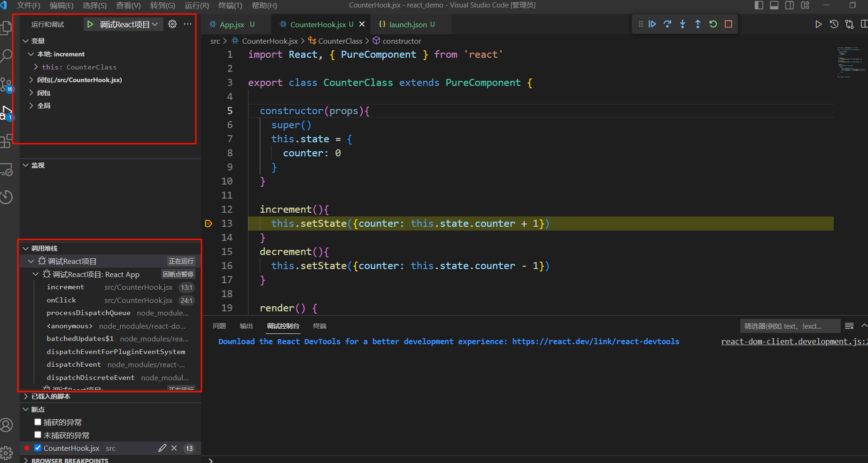Stop the debugging session

728,24
